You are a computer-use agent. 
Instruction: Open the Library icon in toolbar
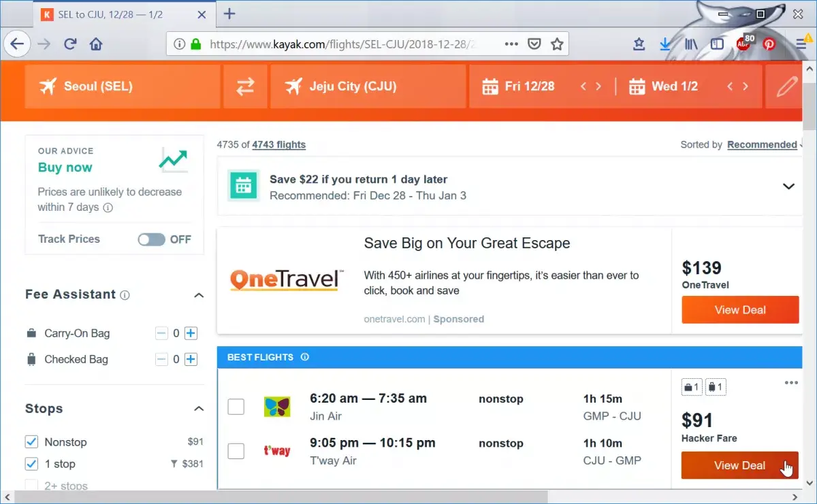[x=692, y=44]
